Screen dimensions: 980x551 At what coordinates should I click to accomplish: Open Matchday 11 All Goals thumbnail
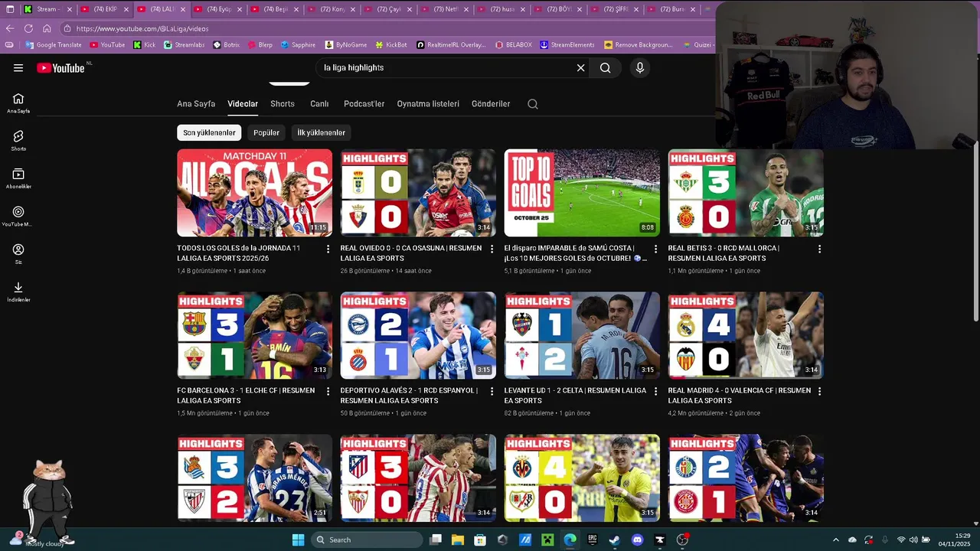(x=254, y=193)
